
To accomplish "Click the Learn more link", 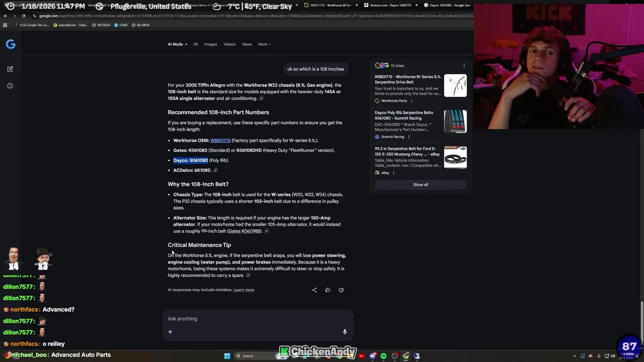I will (x=244, y=290).
